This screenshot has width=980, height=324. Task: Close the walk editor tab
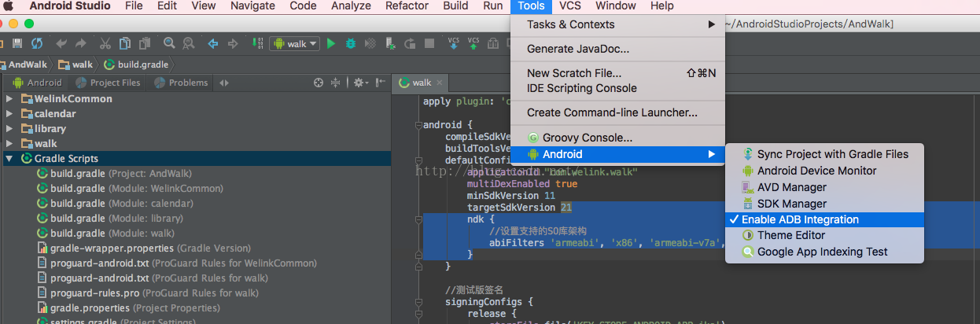(440, 83)
